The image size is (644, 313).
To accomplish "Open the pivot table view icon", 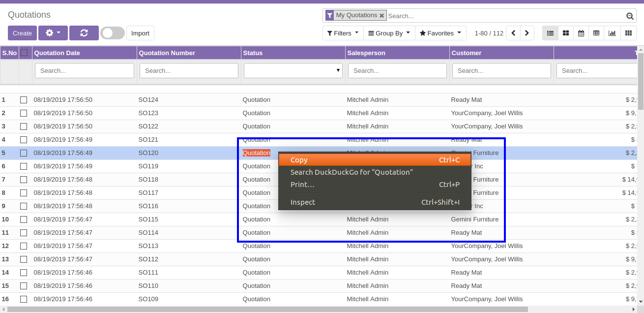I will point(596,33).
